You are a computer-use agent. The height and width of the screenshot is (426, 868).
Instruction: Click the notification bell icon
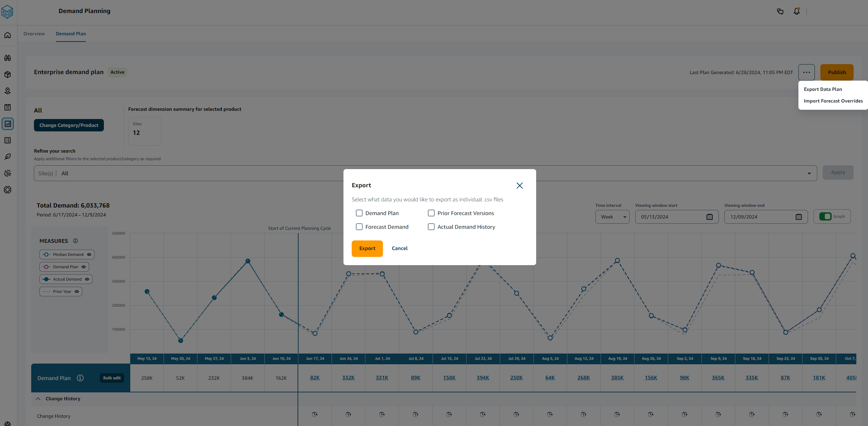[x=797, y=11]
